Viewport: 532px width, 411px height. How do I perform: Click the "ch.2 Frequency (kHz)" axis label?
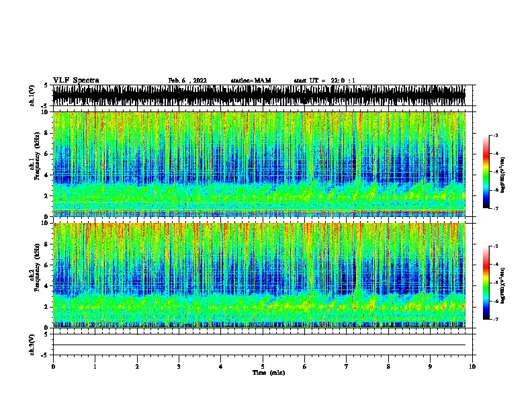(35, 267)
